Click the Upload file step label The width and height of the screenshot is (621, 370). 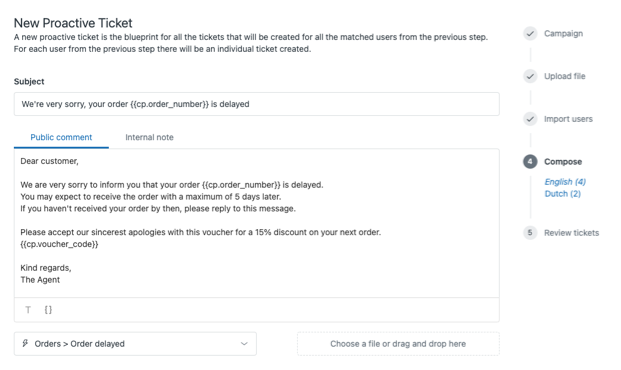(x=564, y=76)
